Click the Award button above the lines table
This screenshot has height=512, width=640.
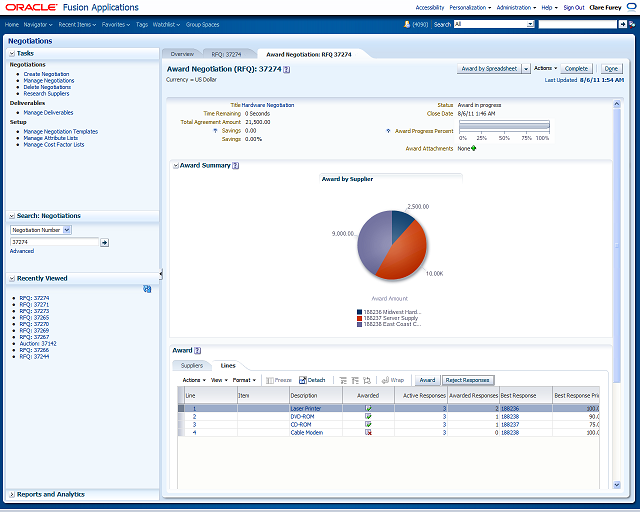pyautogui.click(x=427, y=380)
